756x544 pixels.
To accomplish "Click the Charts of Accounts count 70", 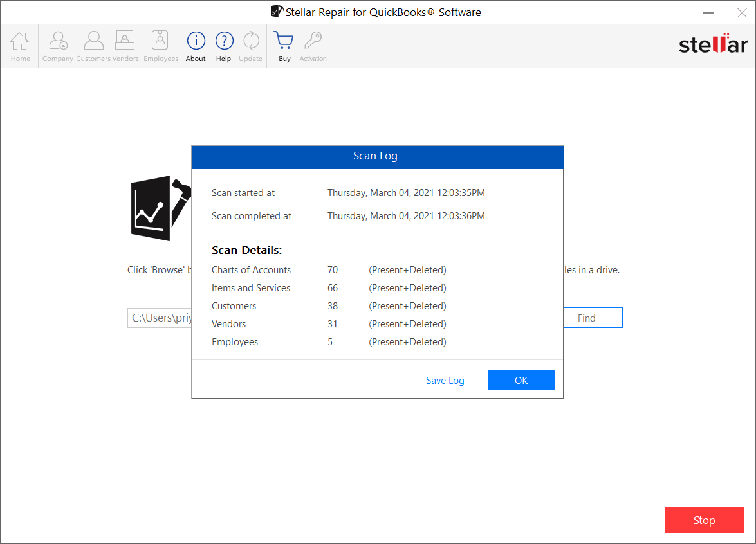I will tap(333, 270).
